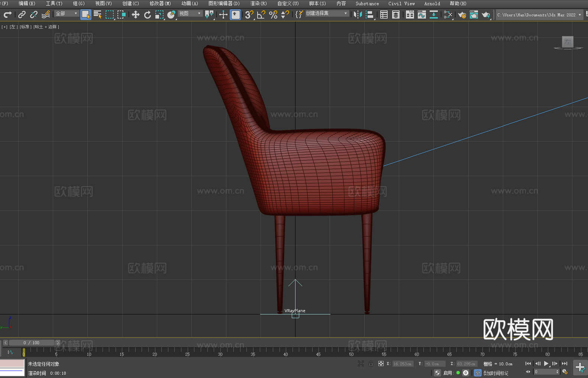Click the Z coordinate field
Viewport: 588px width, 378px height.
467,364
